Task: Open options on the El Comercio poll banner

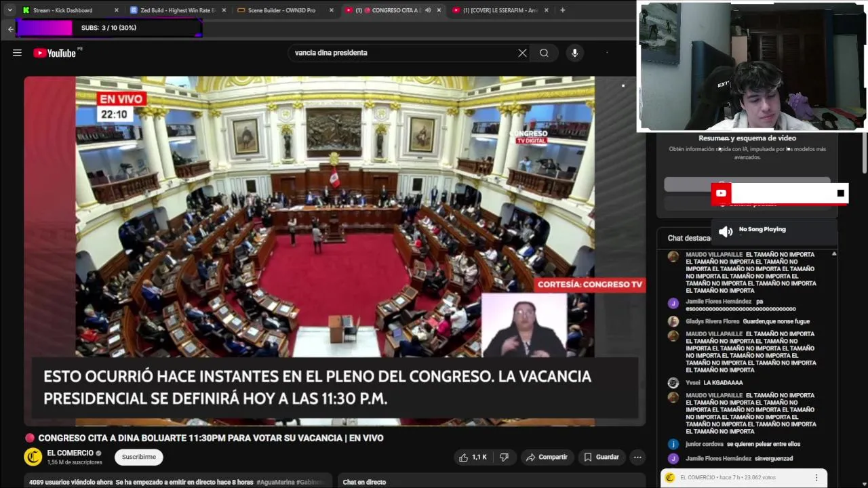Action: click(x=816, y=478)
